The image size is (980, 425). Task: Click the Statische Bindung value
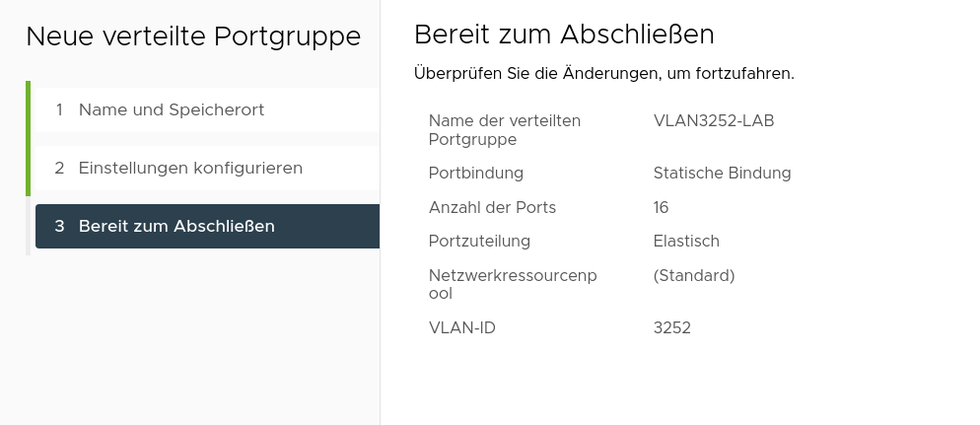722,174
